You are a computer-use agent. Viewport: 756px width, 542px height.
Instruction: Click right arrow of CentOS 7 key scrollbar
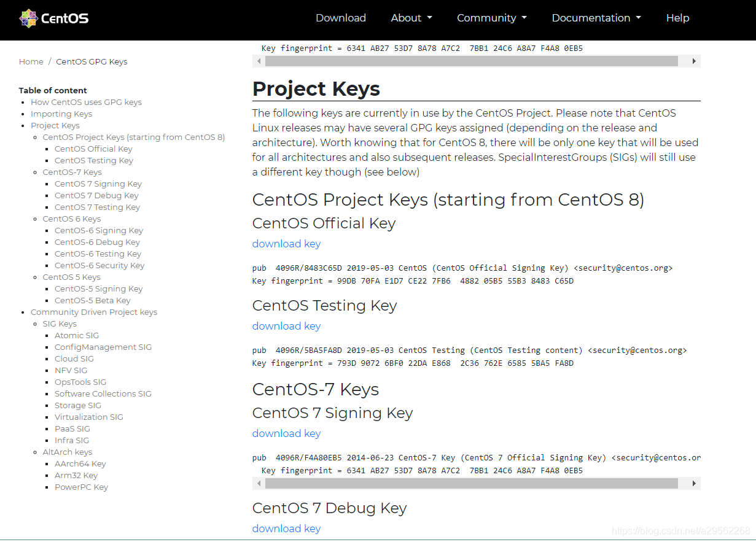click(695, 484)
